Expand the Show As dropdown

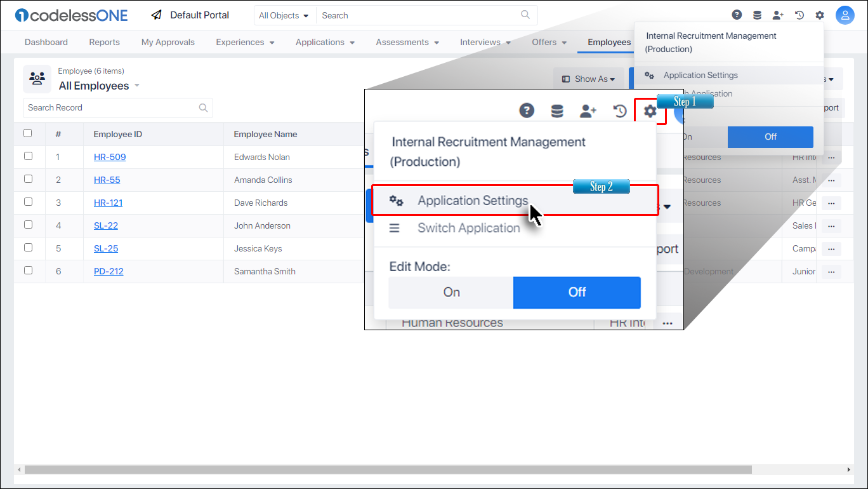[588, 79]
